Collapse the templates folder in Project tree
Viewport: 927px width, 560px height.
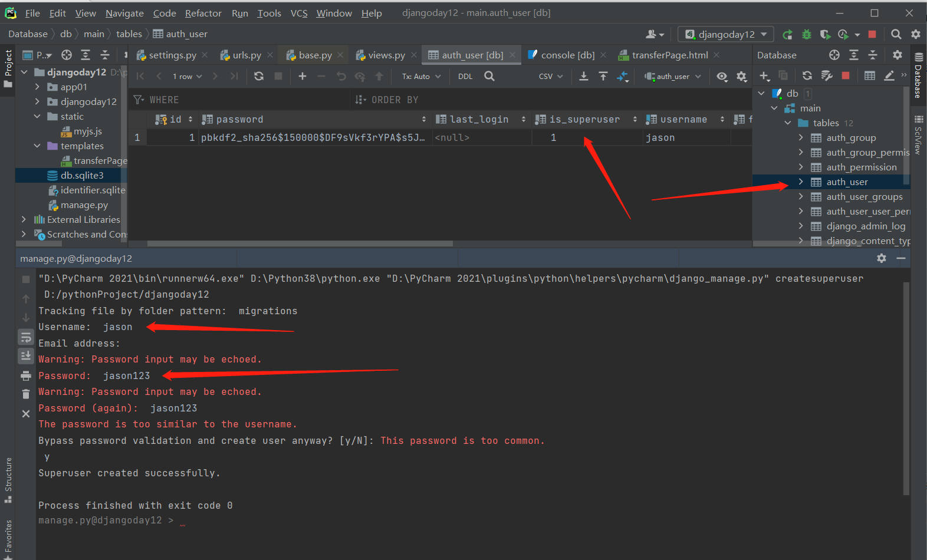[x=37, y=146]
